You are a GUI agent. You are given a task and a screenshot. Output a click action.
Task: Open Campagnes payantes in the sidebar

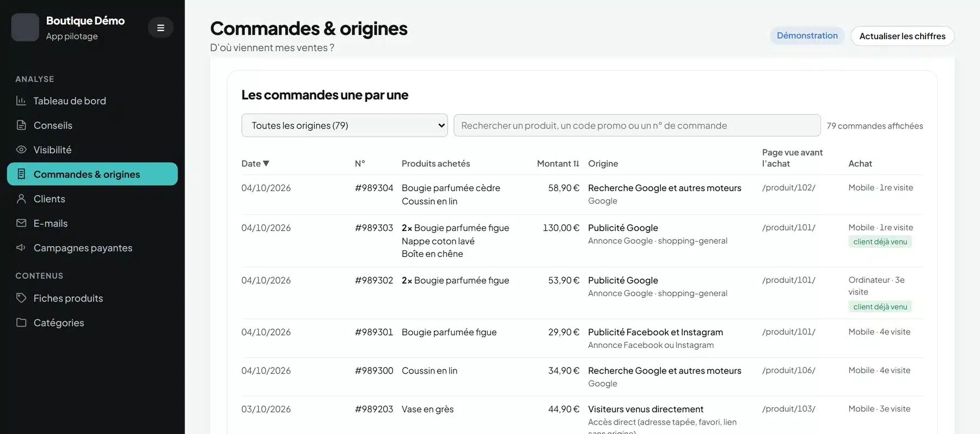point(93,248)
